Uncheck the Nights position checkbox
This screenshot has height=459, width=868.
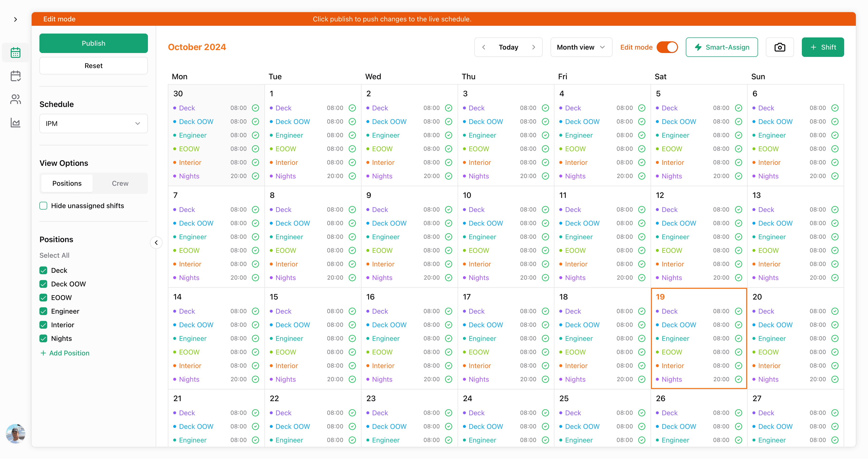click(x=43, y=338)
